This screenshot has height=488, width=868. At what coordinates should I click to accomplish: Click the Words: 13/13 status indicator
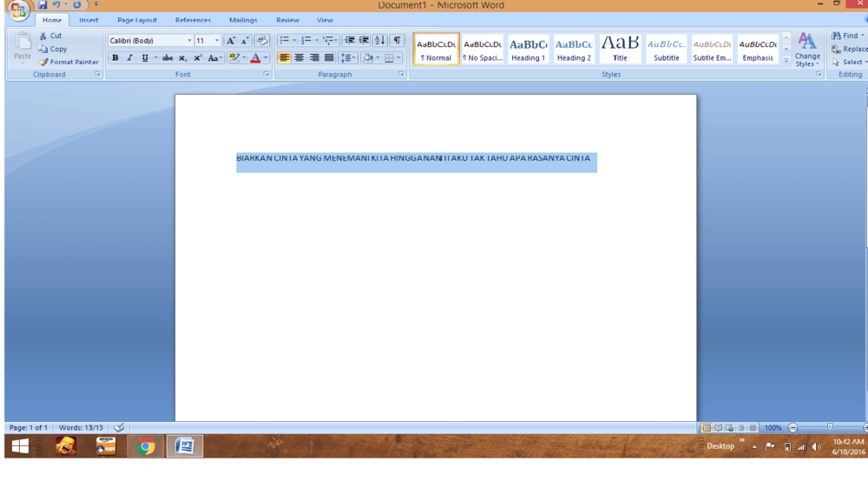(x=81, y=427)
